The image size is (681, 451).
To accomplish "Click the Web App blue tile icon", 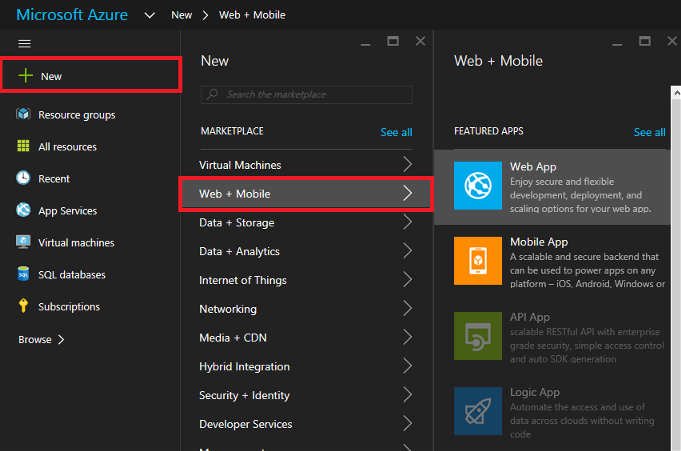I will 478,186.
